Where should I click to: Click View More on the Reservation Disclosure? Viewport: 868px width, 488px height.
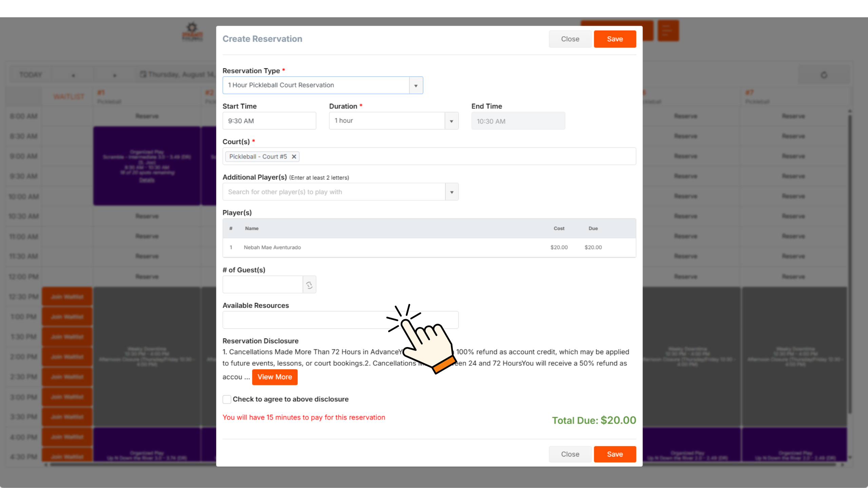[x=275, y=377]
